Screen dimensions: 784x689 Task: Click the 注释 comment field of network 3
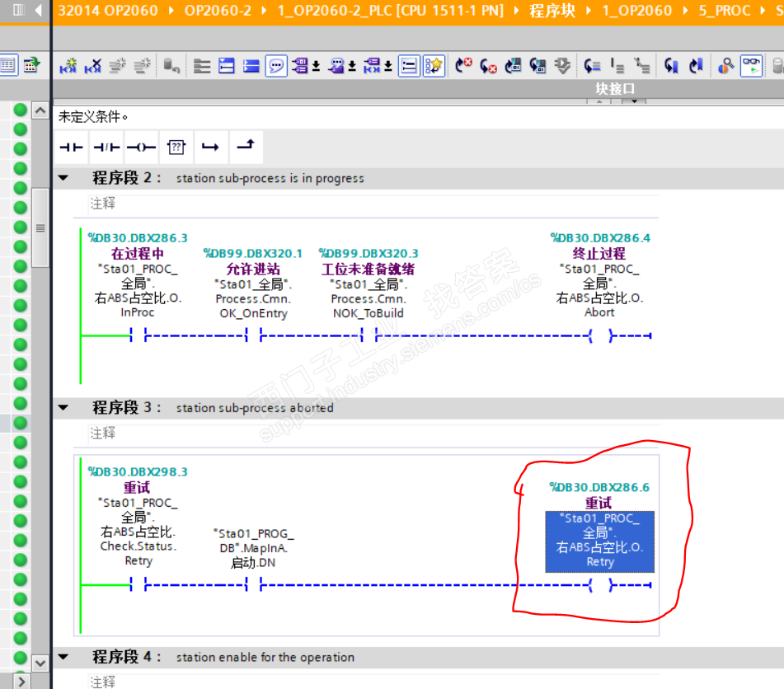click(x=374, y=433)
